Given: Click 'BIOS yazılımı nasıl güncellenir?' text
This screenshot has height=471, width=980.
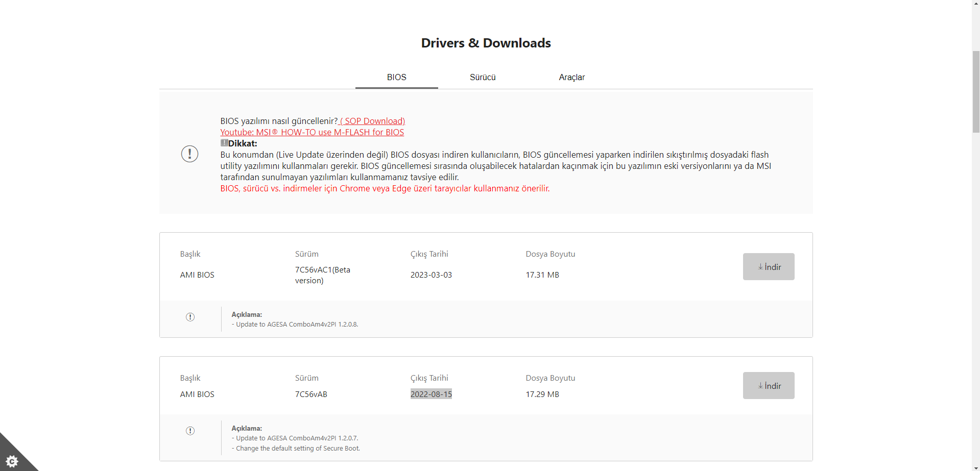Looking at the screenshot, I should (279, 121).
